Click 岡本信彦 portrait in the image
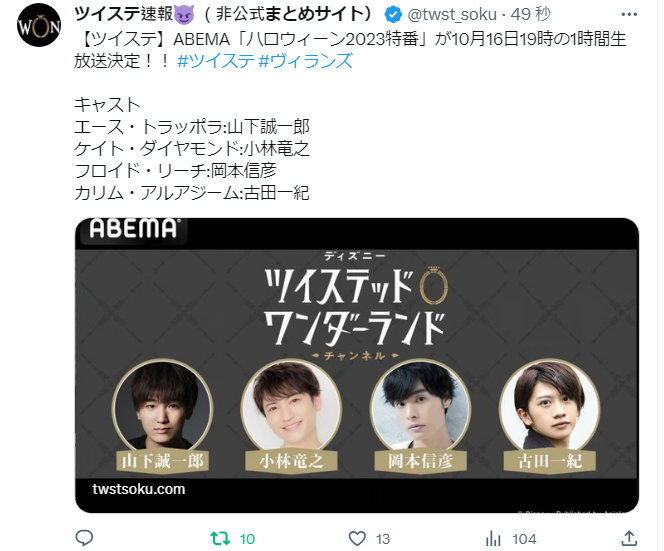Image resolution: width=664 pixels, height=551 pixels. 421,407
